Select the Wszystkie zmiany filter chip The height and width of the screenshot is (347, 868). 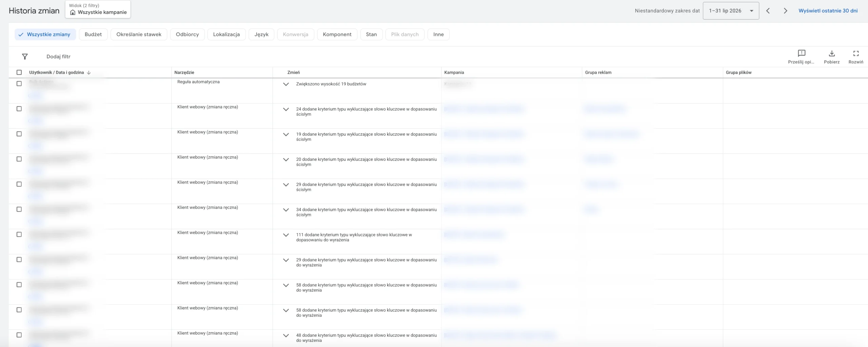tap(45, 34)
